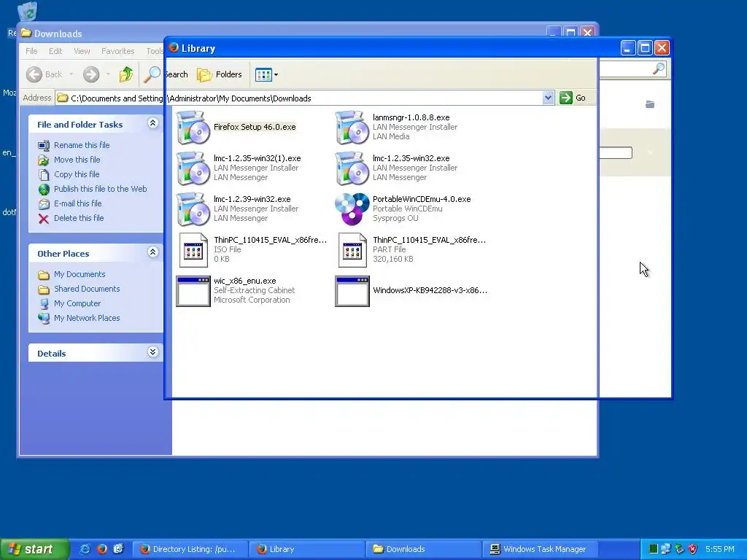Viewport: 747px width, 560px height.
Task: Click Move this file link
Action: tap(77, 160)
